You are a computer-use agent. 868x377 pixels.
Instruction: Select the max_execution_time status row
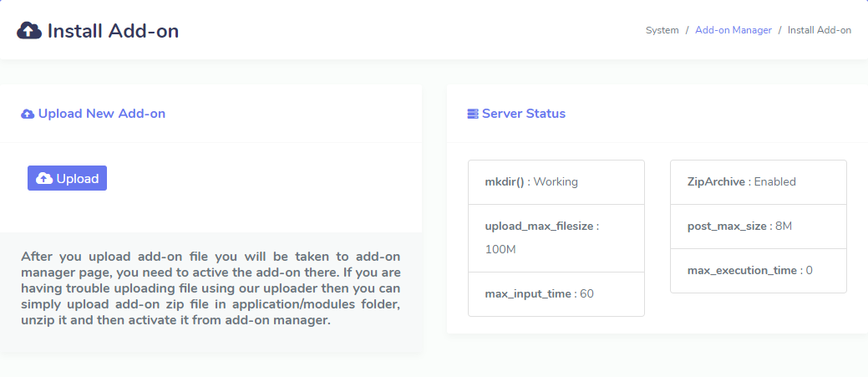point(758,270)
